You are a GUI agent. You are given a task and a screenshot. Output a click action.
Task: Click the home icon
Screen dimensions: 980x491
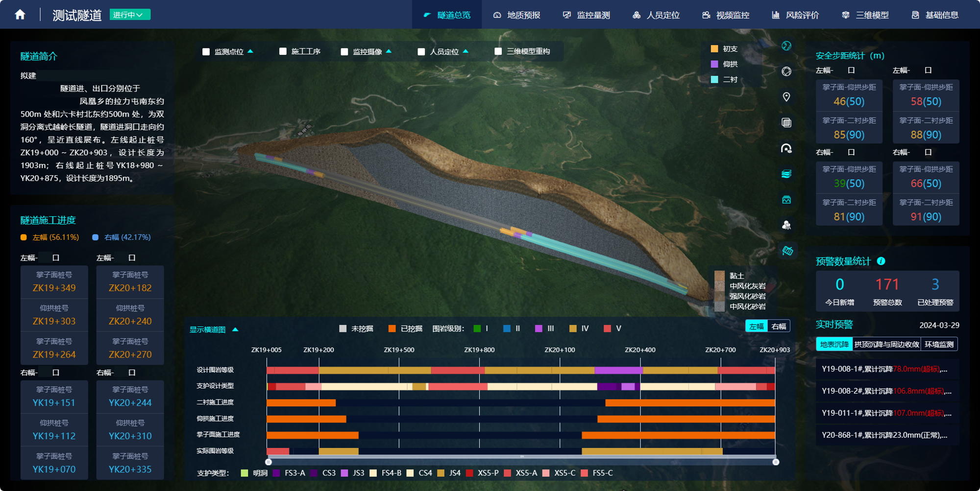point(20,15)
